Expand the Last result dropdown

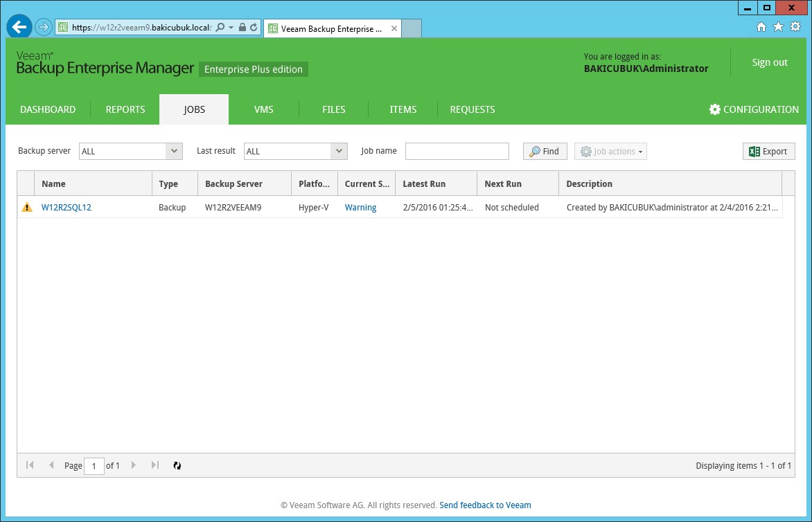(339, 151)
